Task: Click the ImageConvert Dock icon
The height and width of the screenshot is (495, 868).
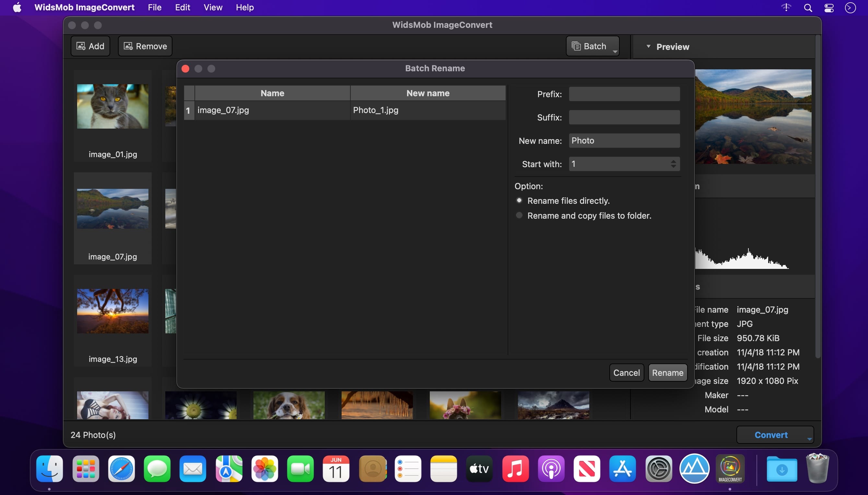Action: point(730,469)
